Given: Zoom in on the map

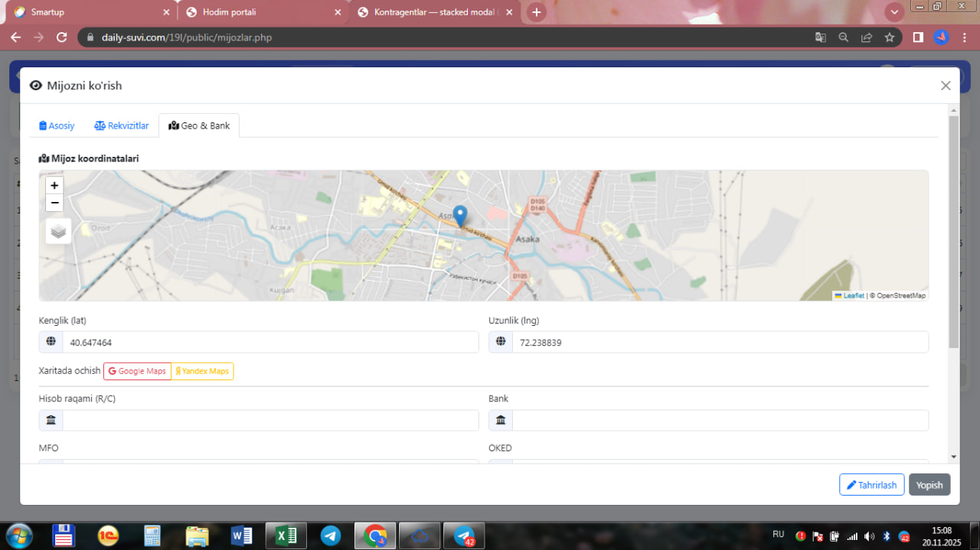Looking at the screenshot, I should [x=54, y=185].
